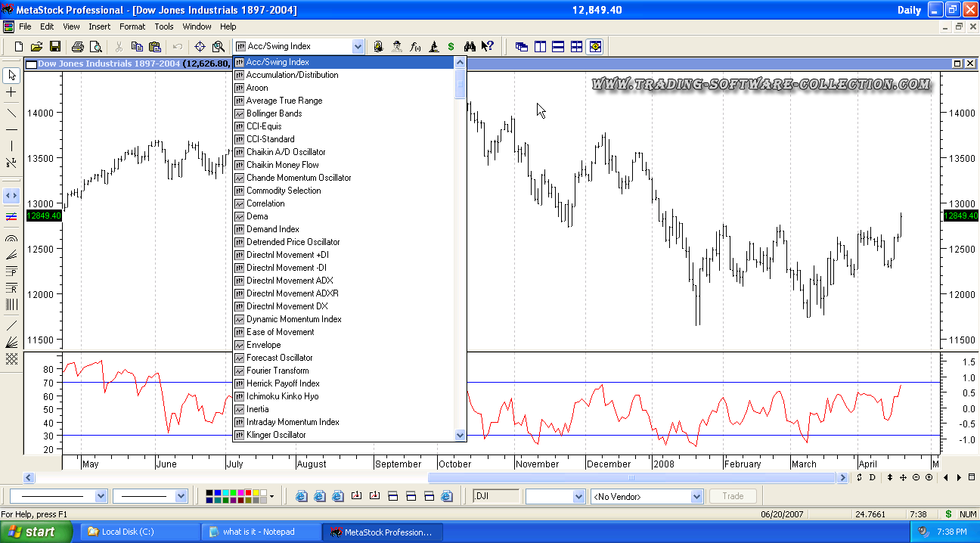Switch to what is it - Notepad

click(x=261, y=532)
